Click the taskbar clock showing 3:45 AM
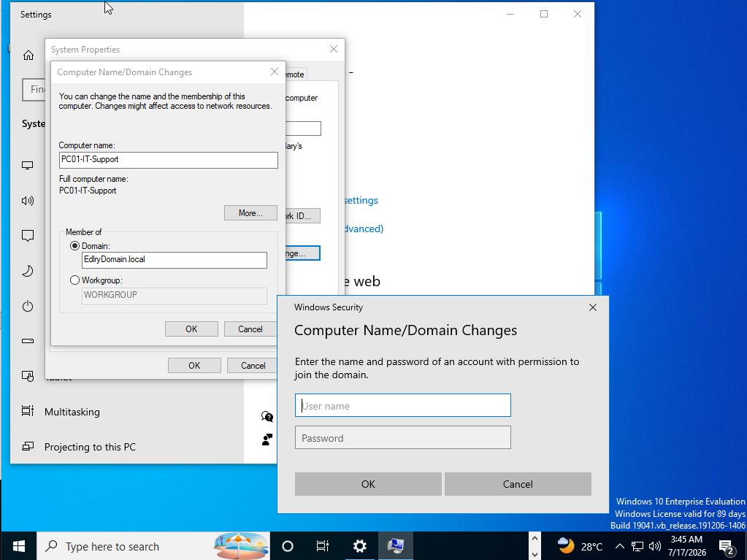Viewport: 747px width, 560px height. 686,545
